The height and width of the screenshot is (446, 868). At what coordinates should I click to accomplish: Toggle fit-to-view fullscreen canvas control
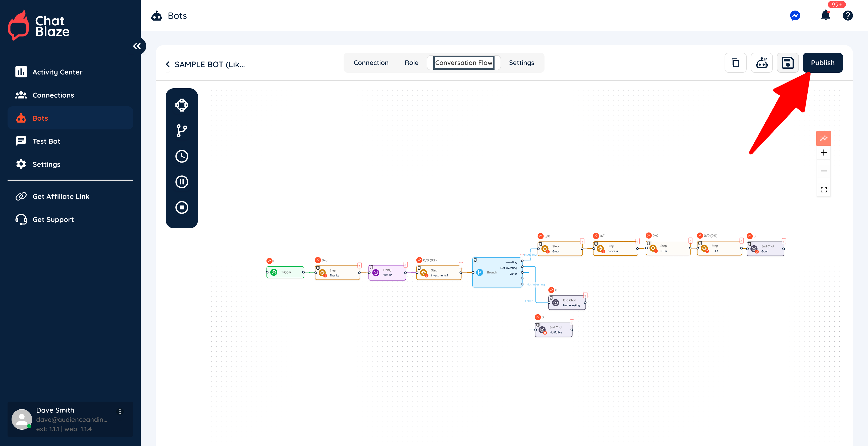tap(824, 190)
